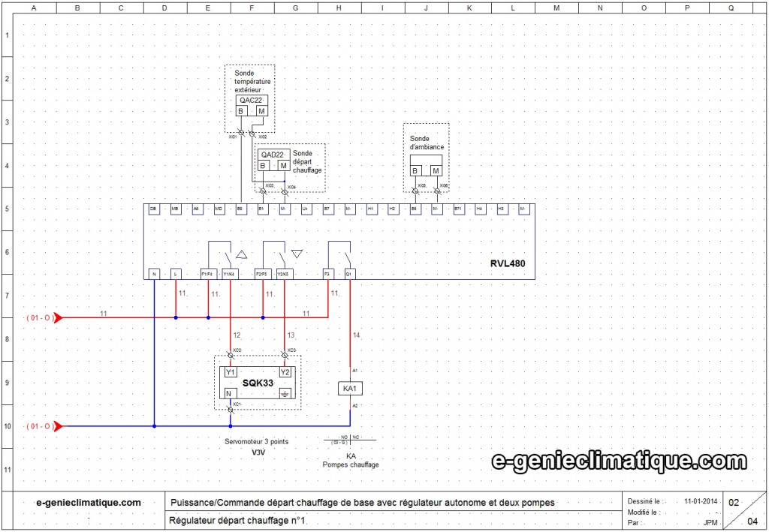Select terminal symbol X01 under QAC22

click(x=241, y=134)
